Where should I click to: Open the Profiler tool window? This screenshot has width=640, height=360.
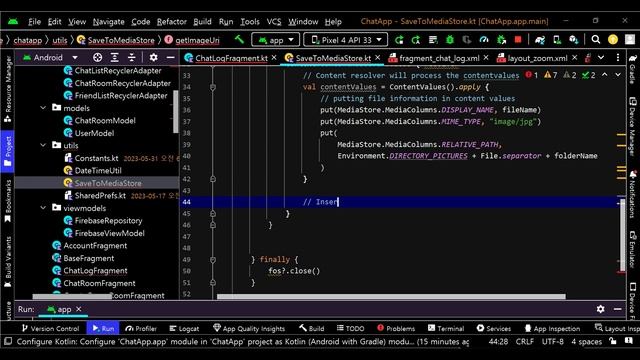coord(141,328)
